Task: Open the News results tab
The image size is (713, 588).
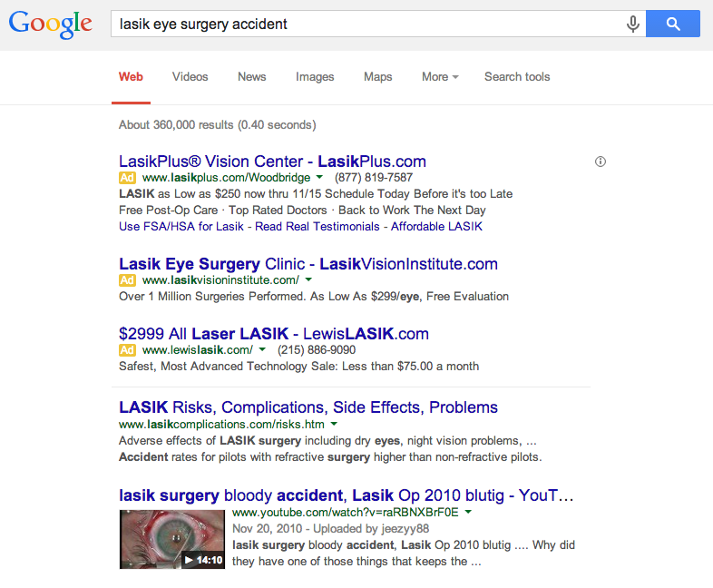Action: (252, 77)
